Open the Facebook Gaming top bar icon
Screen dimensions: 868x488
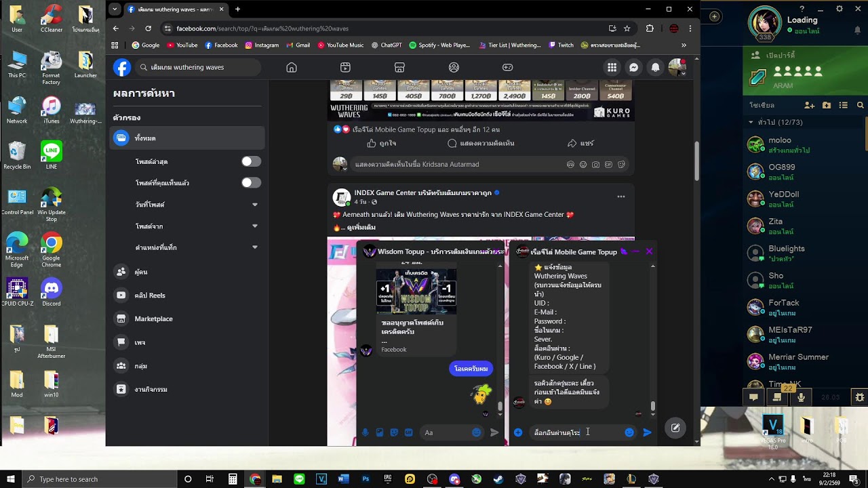coord(507,67)
